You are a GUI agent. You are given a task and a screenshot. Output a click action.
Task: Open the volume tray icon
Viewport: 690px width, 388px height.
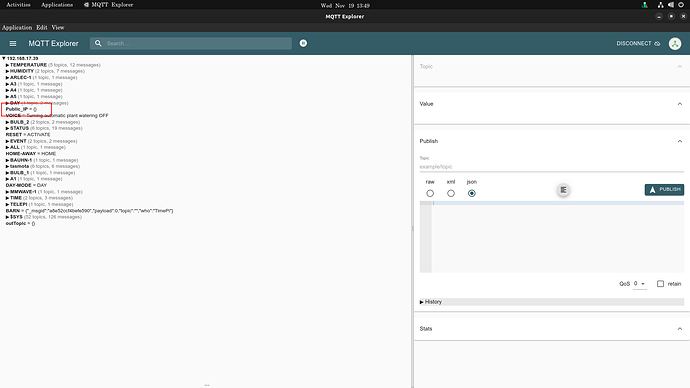coord(671,5)
